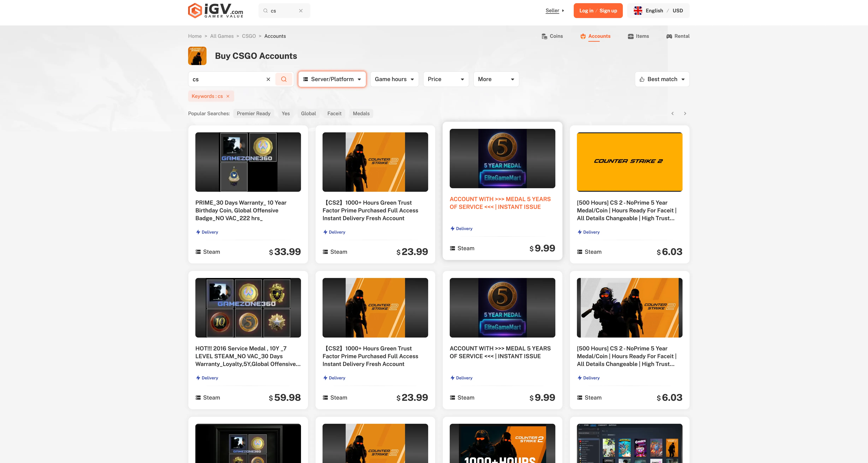
Task: Open the Server/Platform dropdown
Action: [332, 79]
